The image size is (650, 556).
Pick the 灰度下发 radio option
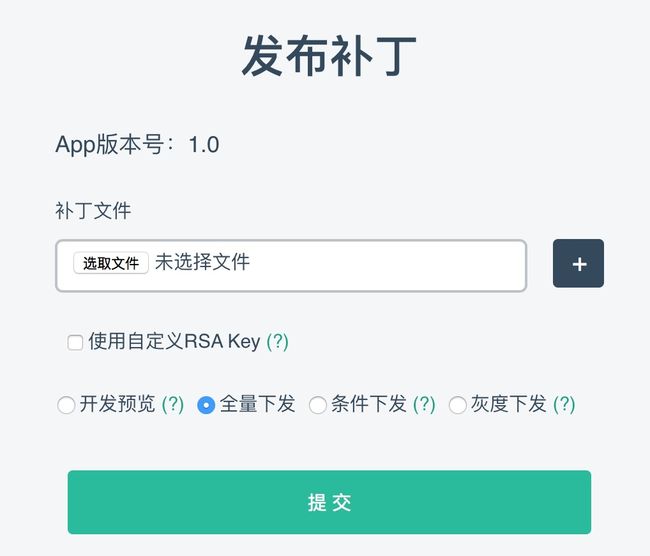[458, 405]
